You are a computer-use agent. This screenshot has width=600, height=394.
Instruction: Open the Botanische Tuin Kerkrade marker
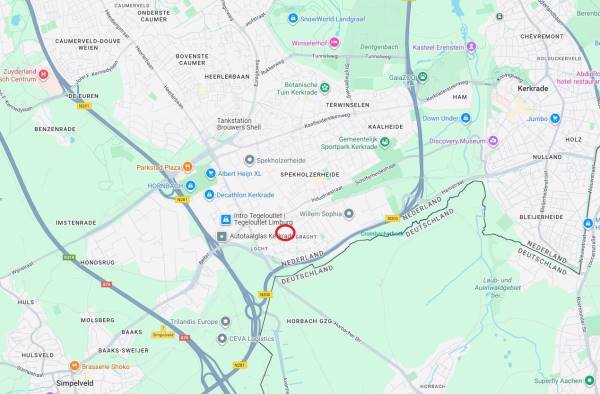tap(324, 88)
